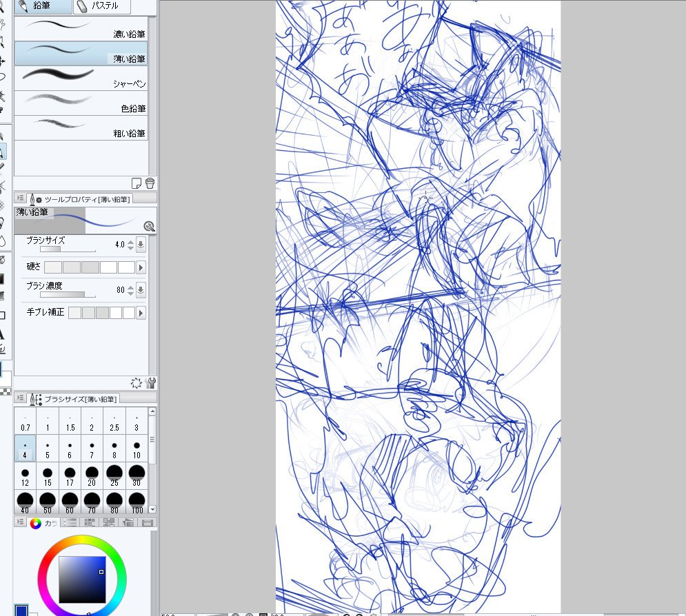This screenshot has height=616, width=686.
Task: Increase brush density with the up stepper
Action: pos(130,287)
